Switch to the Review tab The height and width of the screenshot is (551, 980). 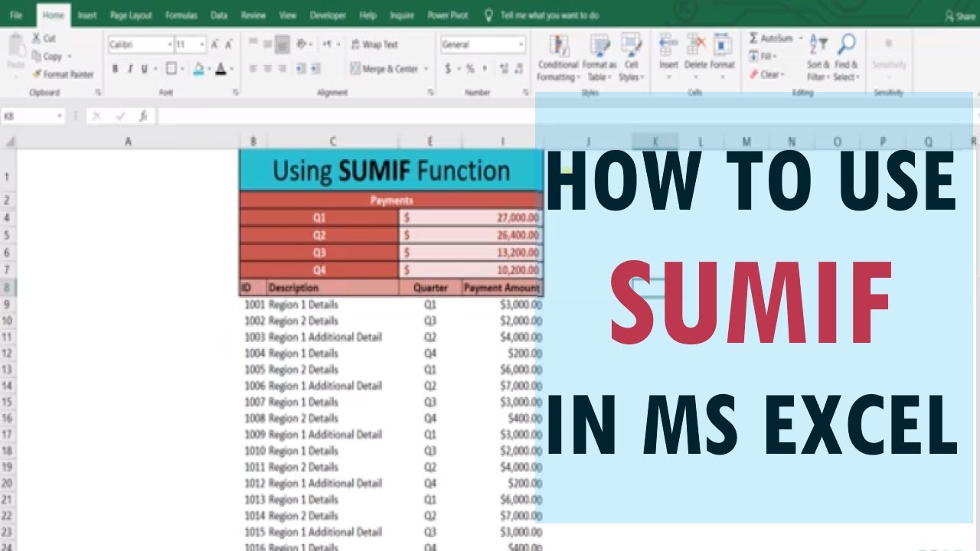coord(253,15)
